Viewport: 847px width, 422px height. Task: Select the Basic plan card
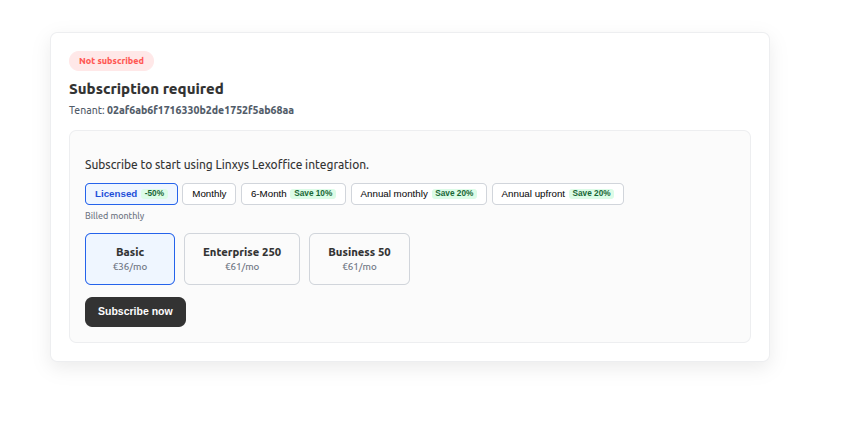[x=130, y=259]
